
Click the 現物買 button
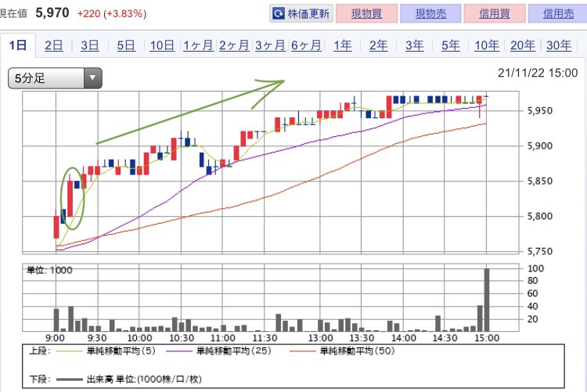point(366,14)
